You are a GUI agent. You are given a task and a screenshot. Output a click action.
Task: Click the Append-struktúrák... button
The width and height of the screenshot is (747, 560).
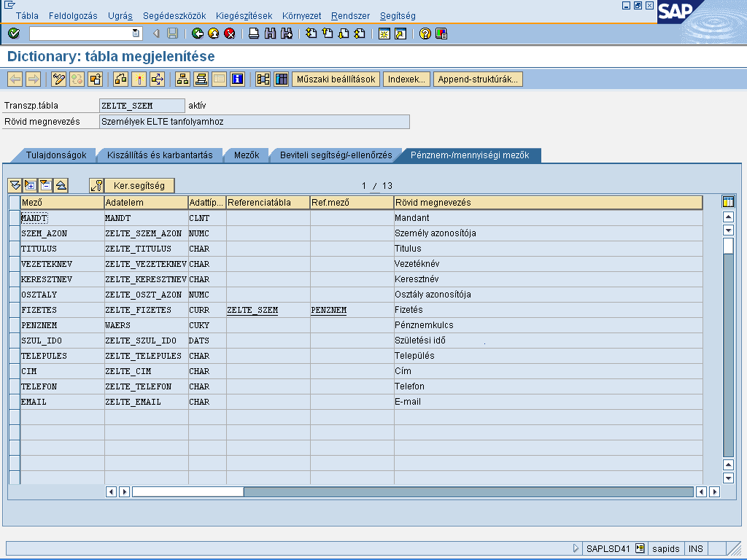pyautogui.click(x=478, y=79)
